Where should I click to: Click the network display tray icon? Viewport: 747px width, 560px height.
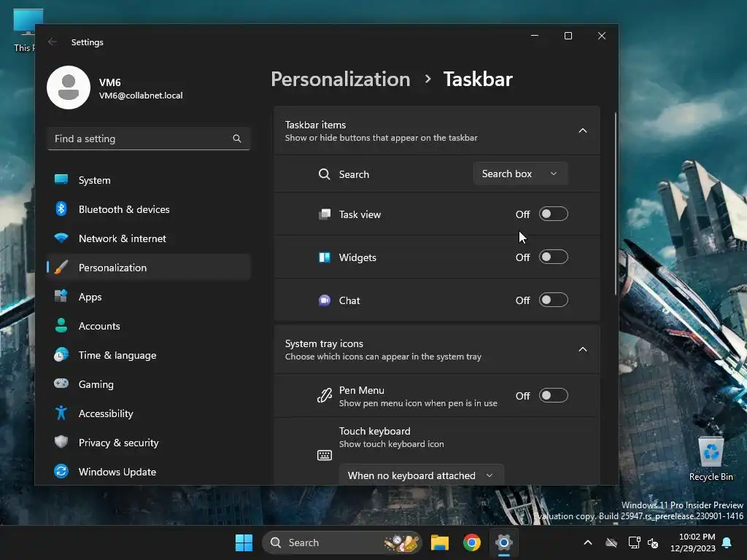pyautogui.click(x=634, y=542)
